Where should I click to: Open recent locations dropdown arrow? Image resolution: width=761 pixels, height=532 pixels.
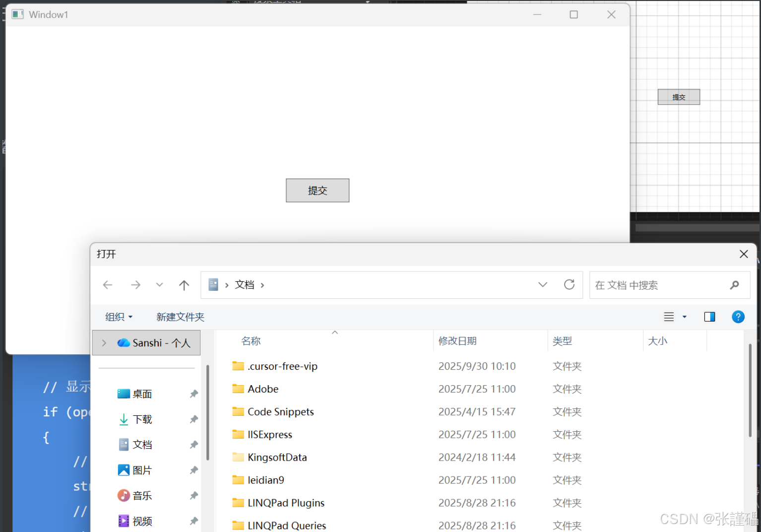(x=159, y=285)
